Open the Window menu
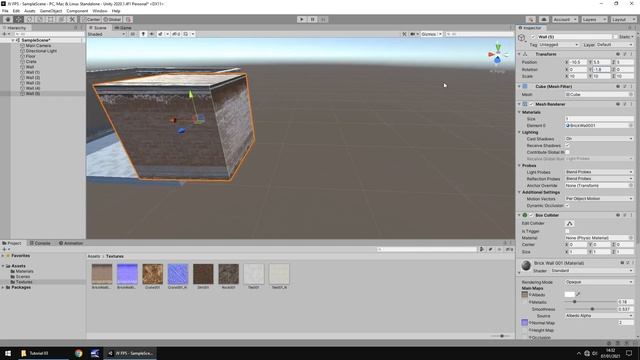Viewport: 640px width, 360px height. 100,11
